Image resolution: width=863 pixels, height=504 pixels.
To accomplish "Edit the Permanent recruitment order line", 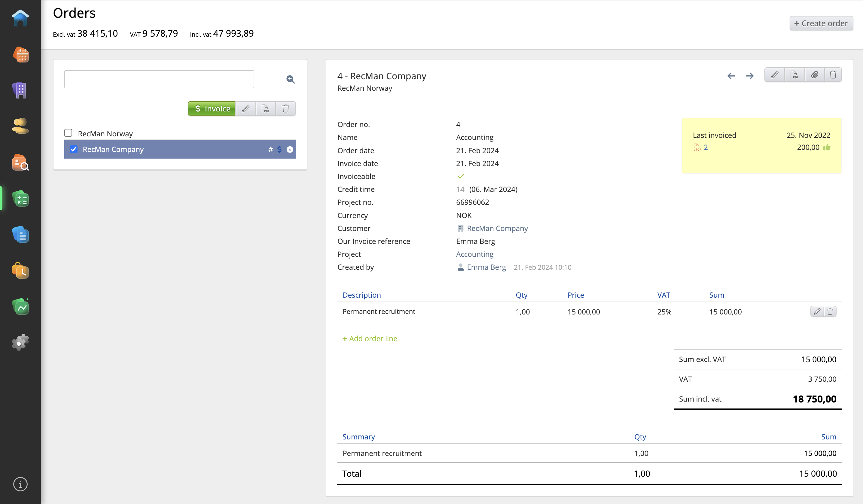I will 817,311.
